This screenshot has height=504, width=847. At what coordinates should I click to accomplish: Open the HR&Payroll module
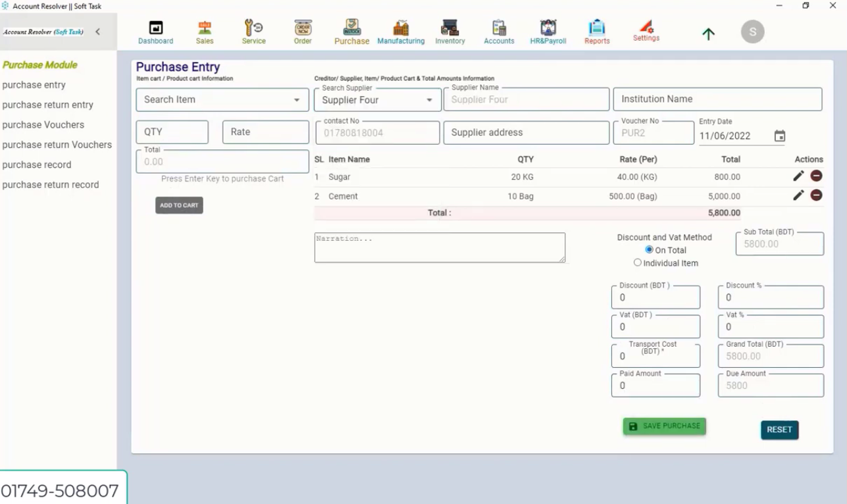tap(547, 32)
